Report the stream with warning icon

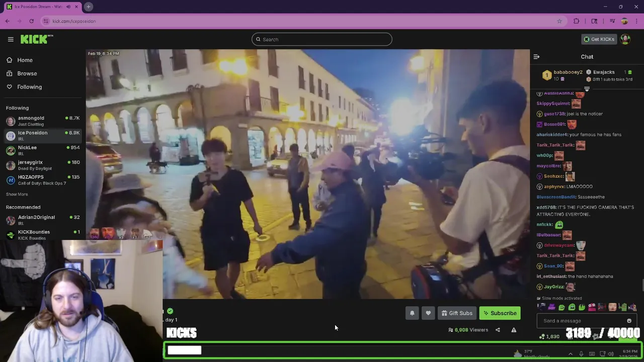pyautogui.click(x=514, y=330)
